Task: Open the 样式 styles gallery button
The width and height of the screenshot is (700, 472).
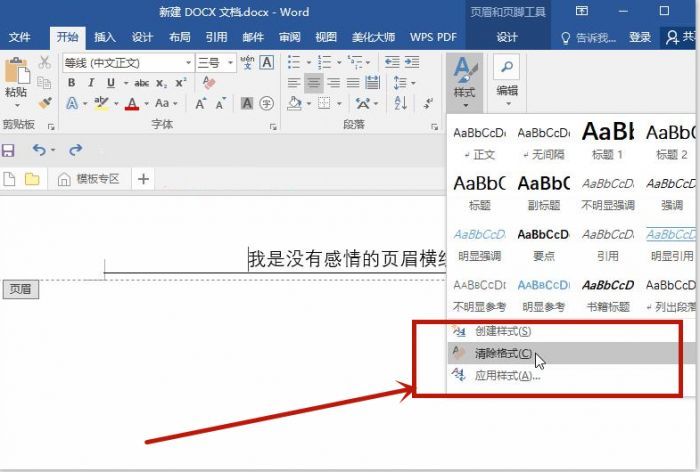Action: click(x=464, y=83)
